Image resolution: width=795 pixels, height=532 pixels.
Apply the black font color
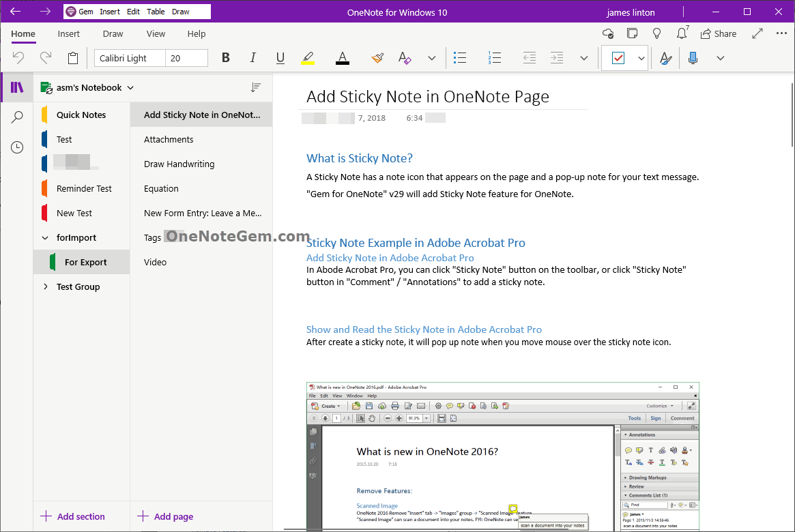point(343,58)
